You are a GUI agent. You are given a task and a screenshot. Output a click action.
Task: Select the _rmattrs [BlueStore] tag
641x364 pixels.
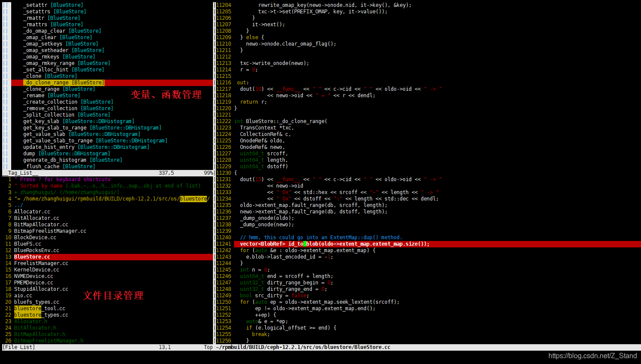click(53, 25)
